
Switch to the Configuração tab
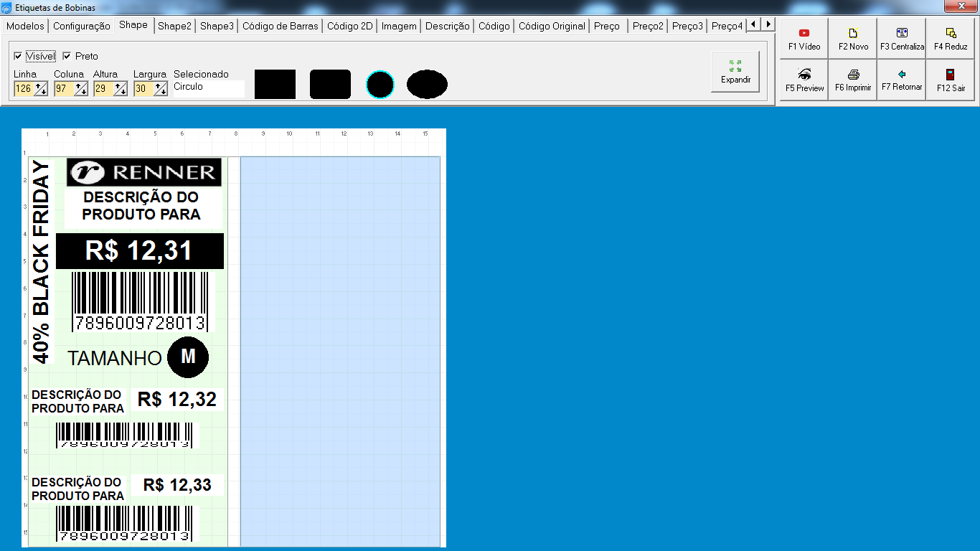coord(82,26)
